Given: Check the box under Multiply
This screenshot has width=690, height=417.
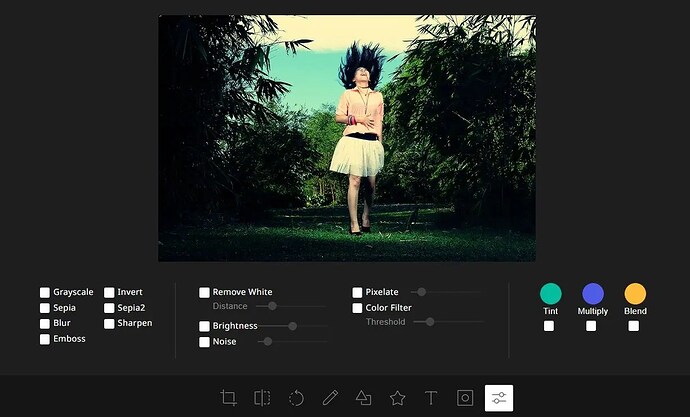Looking at the screenshot, I should (591, 326).
